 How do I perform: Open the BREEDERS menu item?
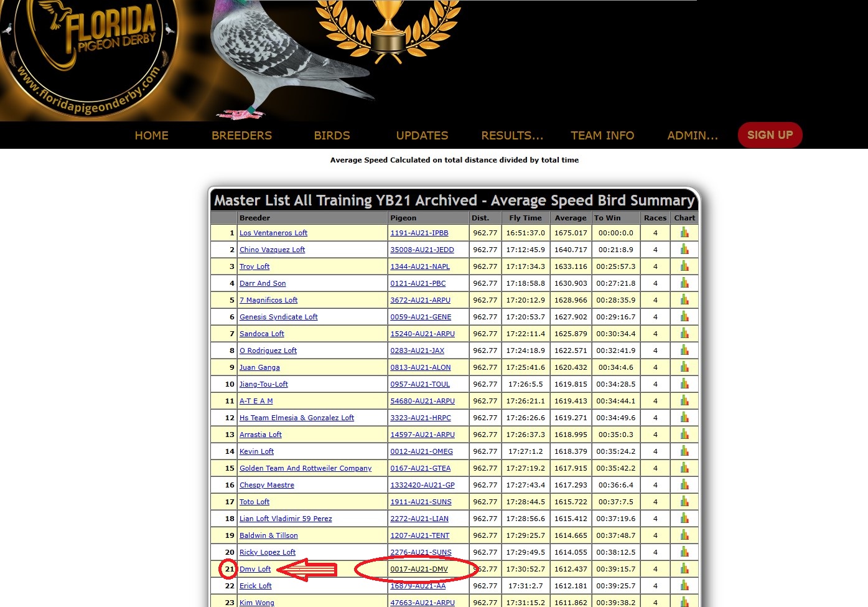tap(241, 136)
